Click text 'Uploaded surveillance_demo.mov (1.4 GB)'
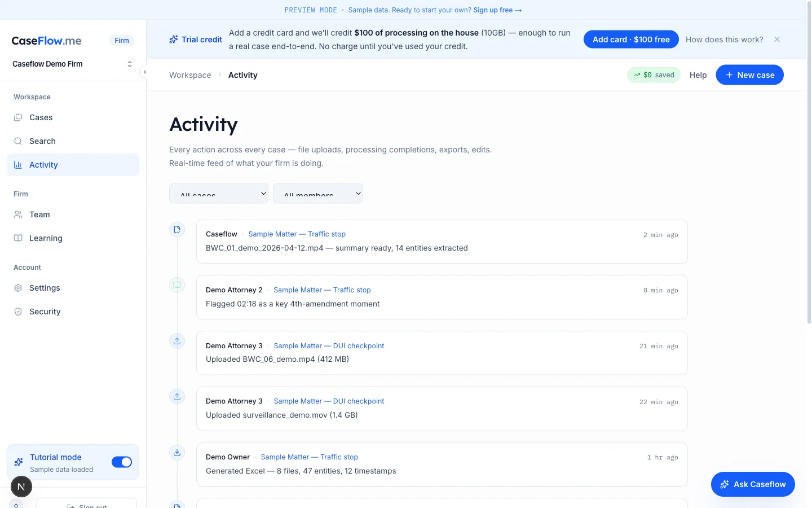This screenshot has height=508, width=812. (x=282, y=415)
